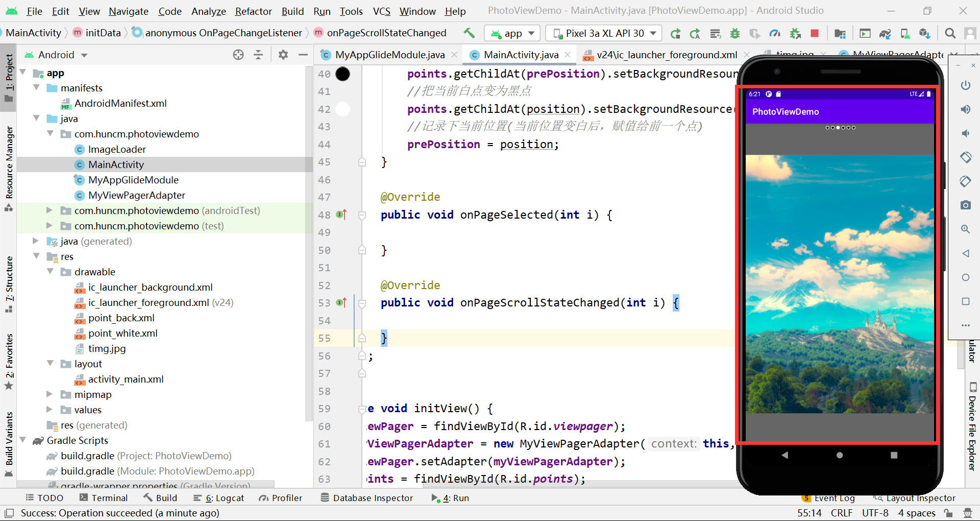Screen dimensions: 980x521
Task: Open the Pixel 3a XL API 30 device dropdown
Action: click(604, 34)
